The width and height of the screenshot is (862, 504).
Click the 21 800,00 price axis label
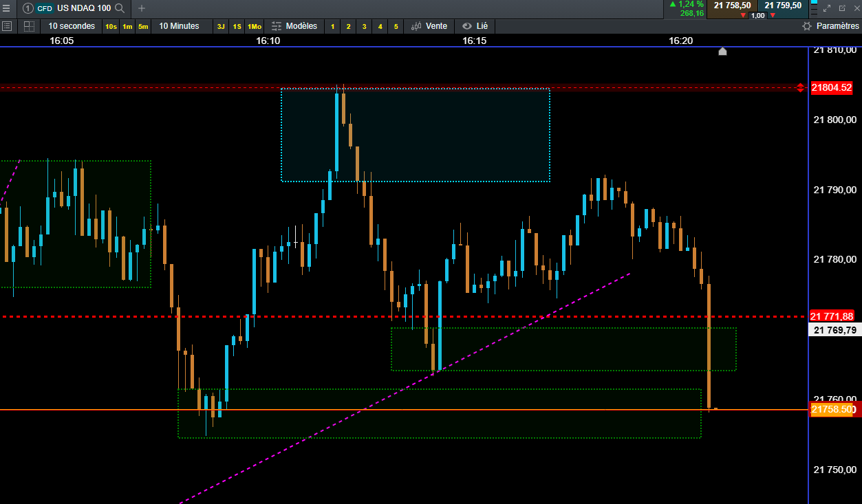click(x=835, y=120)
